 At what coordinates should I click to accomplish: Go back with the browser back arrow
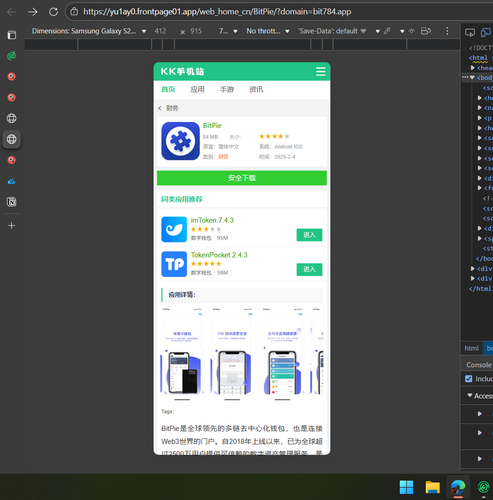click(x=12, y=12)
